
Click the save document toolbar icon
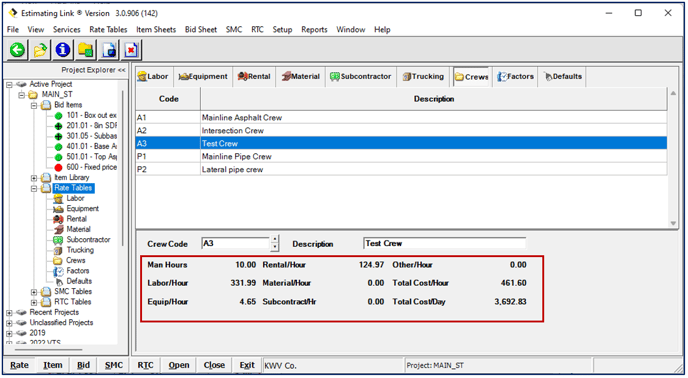point(108,50)
